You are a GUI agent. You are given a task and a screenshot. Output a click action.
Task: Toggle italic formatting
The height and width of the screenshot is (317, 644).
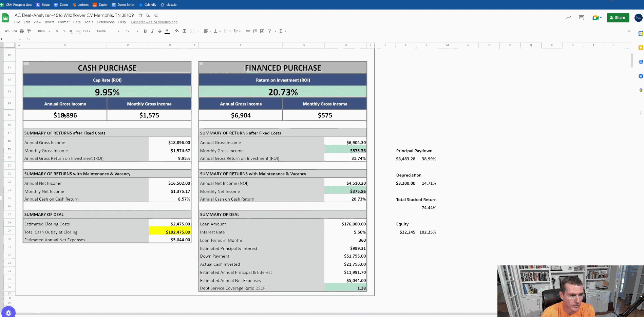[152, 31]
